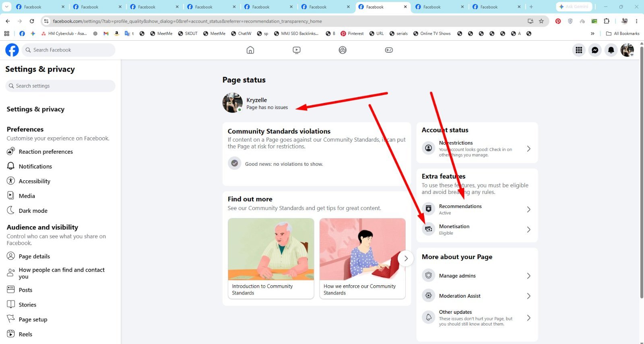Open the Chrome tab search dropdown
The image size is (644, 344).
click(6, 7)
